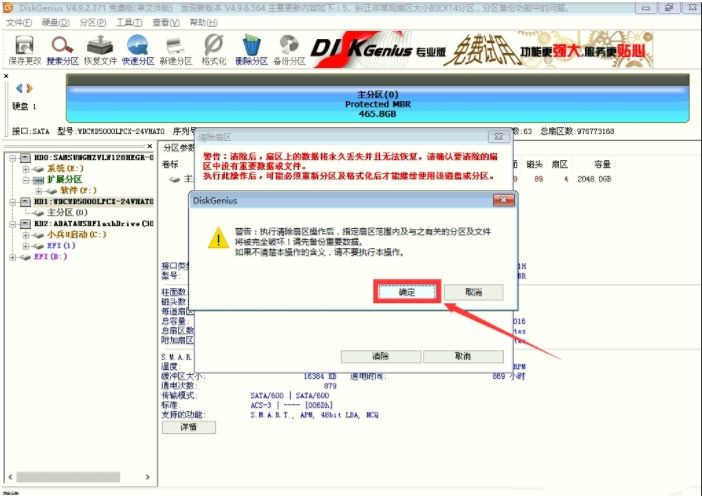Go to previous disk with blue left arrow
702x496 pixels.
click(x=19, y=88)
